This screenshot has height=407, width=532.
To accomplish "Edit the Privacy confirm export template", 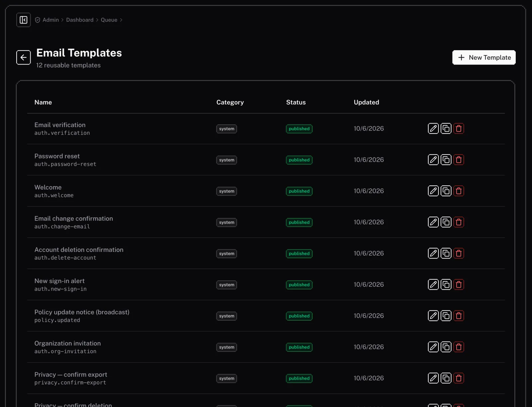I will [433, 378].
